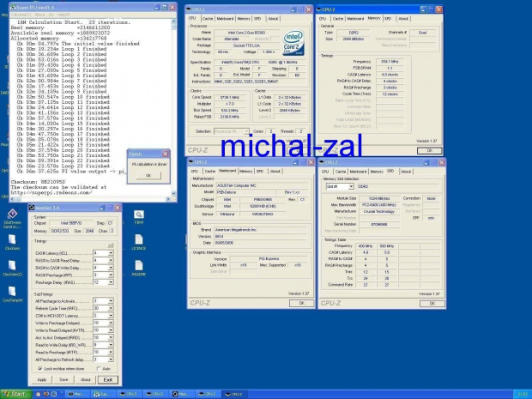532x399 pixels.
Task: Select Mainboard tab in CPU-Z Memory window
Action: (x=355, y=19)
